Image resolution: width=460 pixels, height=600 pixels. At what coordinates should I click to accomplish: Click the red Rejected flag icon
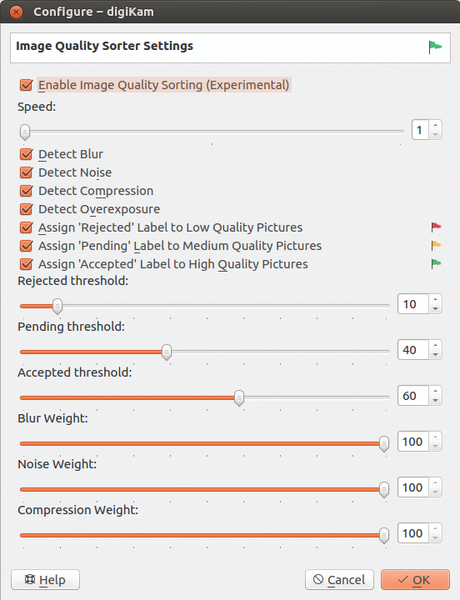click(436, 227)
